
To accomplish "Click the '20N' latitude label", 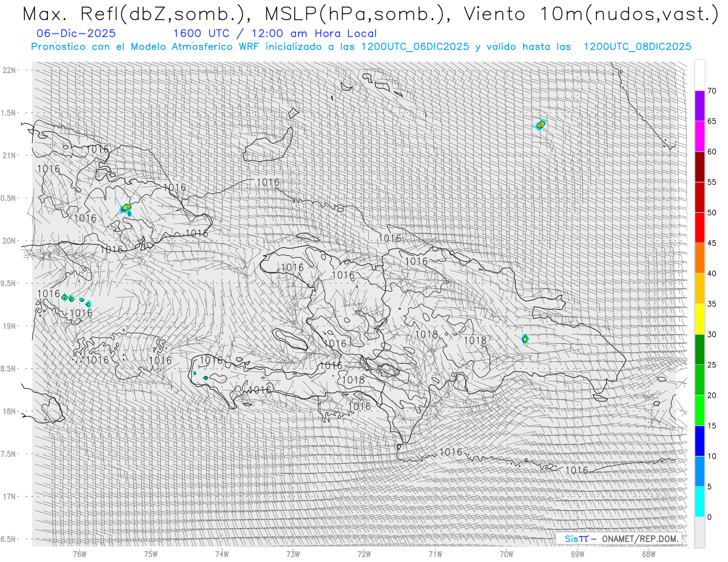I will [x=8, y=241].
